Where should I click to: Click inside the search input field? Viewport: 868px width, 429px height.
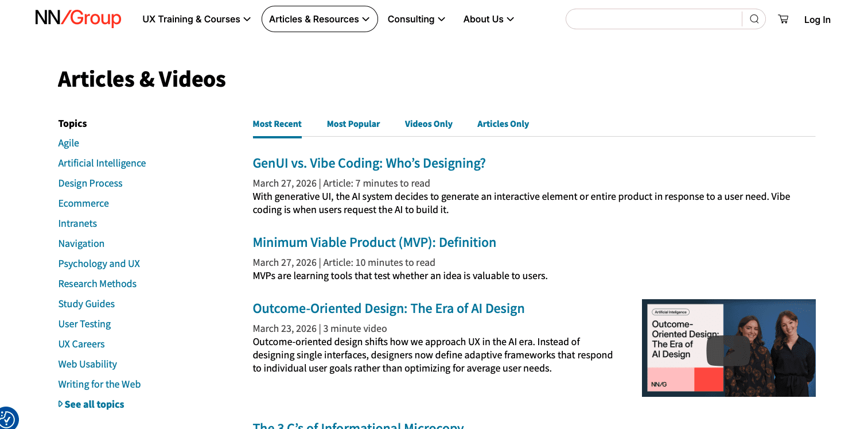click(654, 18)
